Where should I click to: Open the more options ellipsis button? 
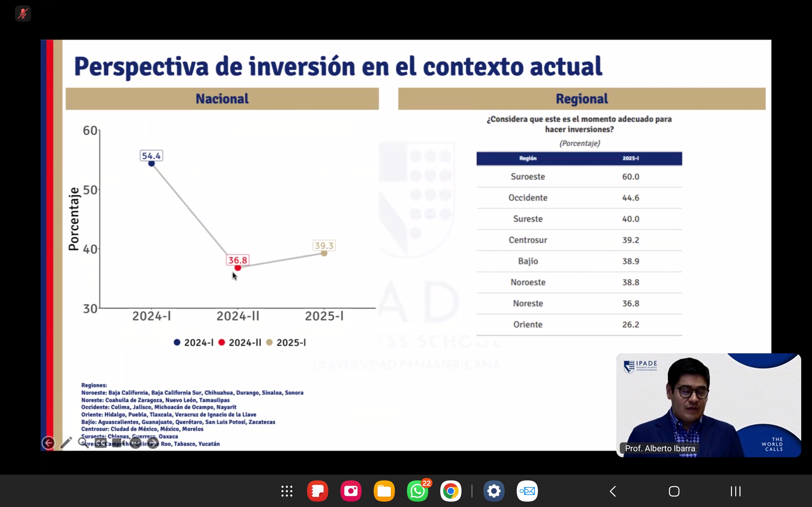[135, 443]
